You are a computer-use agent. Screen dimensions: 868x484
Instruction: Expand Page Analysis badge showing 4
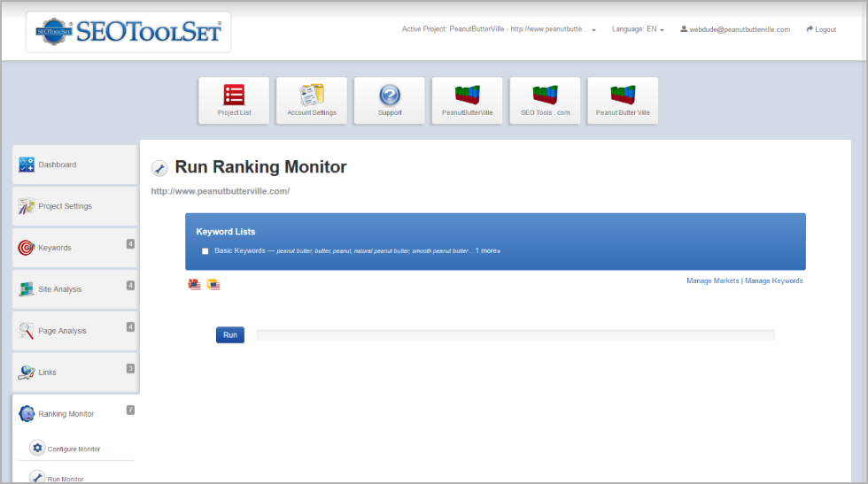[131, 327]
